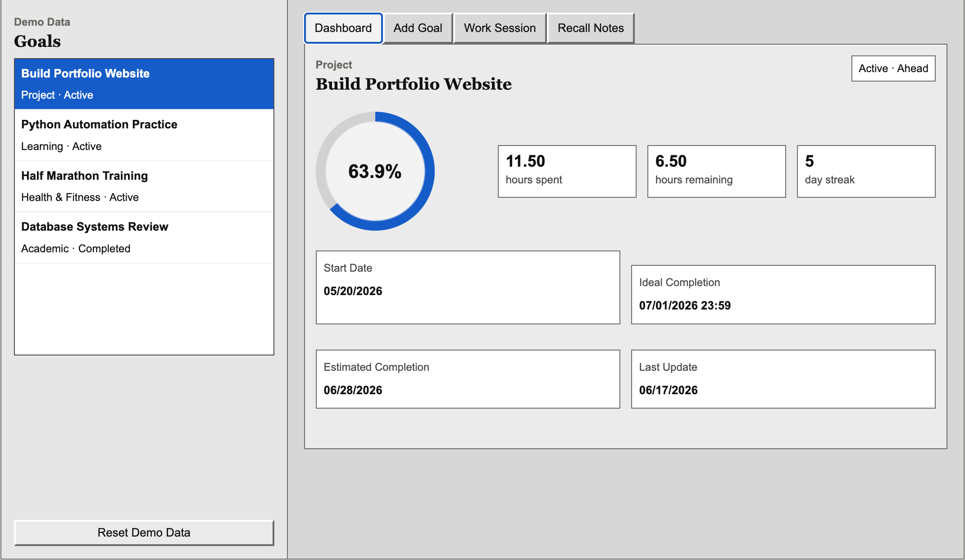The height and width of the screenshot is (560, 965).
Task: Open the Database Systems Review goal
Action: (144, 237)
